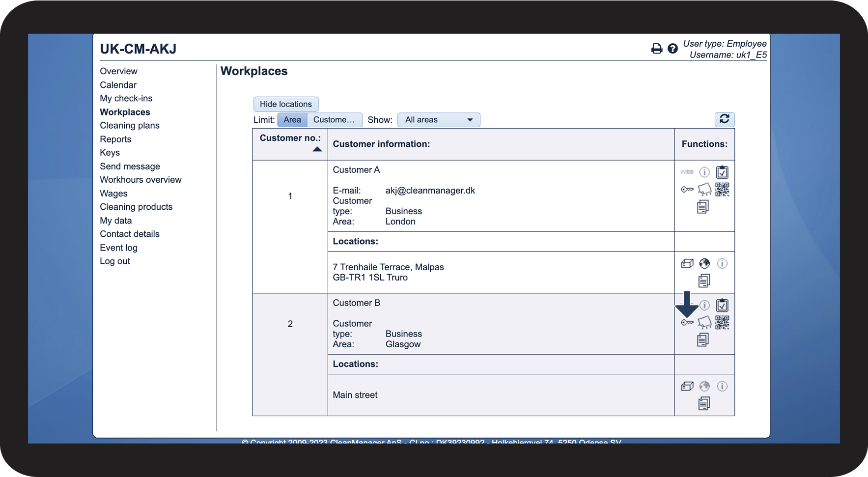This screenshot has height=477, width=868.
Task: Click the Functions column header
Action: [x=704, y=144]
